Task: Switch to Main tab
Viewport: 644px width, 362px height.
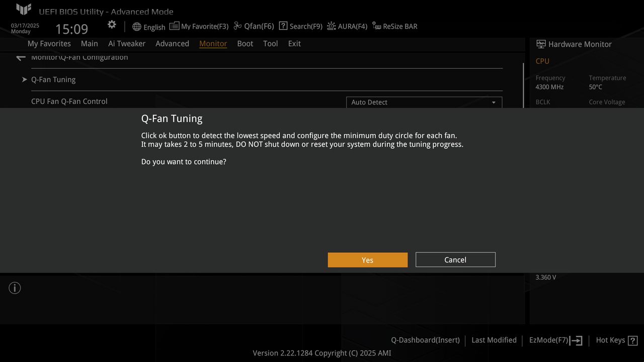Action: [x=90, y=44]
